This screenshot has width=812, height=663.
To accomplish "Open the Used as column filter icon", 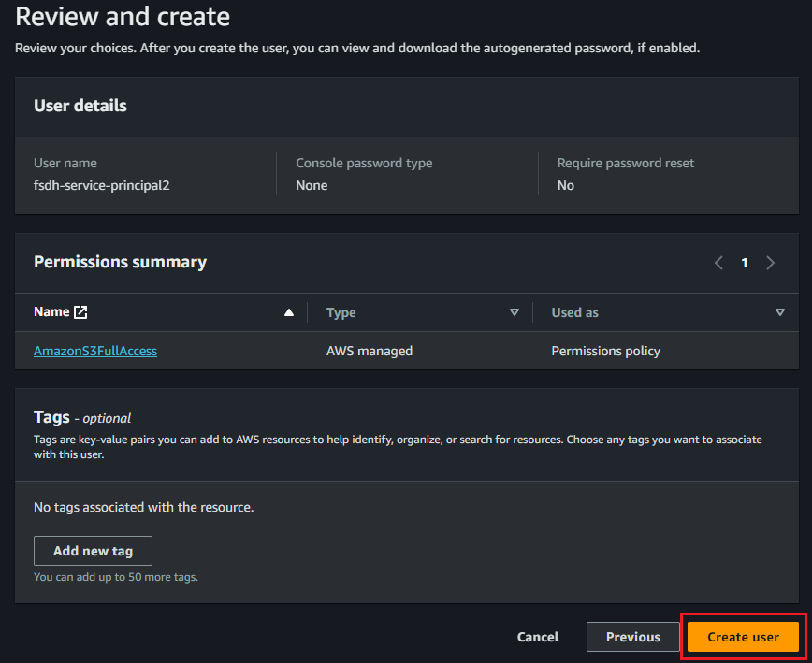I will 780,311.
